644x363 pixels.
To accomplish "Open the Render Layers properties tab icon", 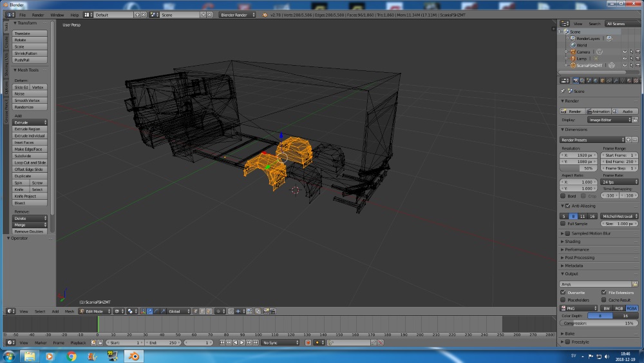I will tap(582, 81).
